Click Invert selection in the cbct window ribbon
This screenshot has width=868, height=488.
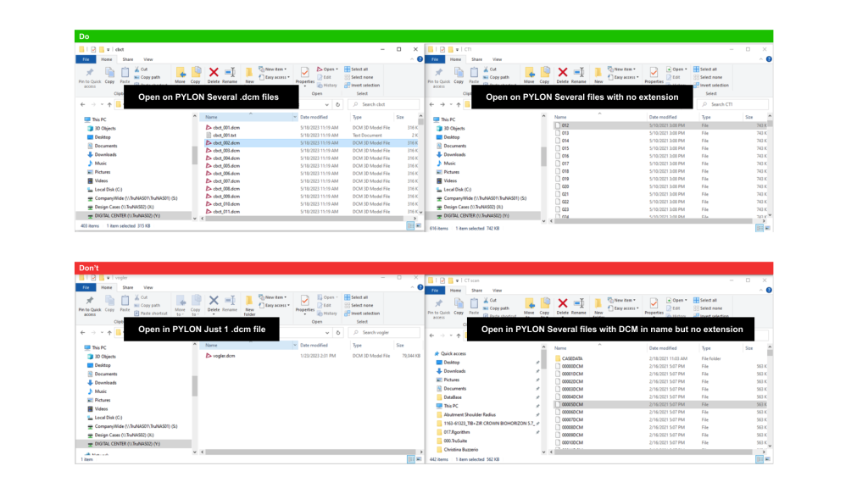364,85
